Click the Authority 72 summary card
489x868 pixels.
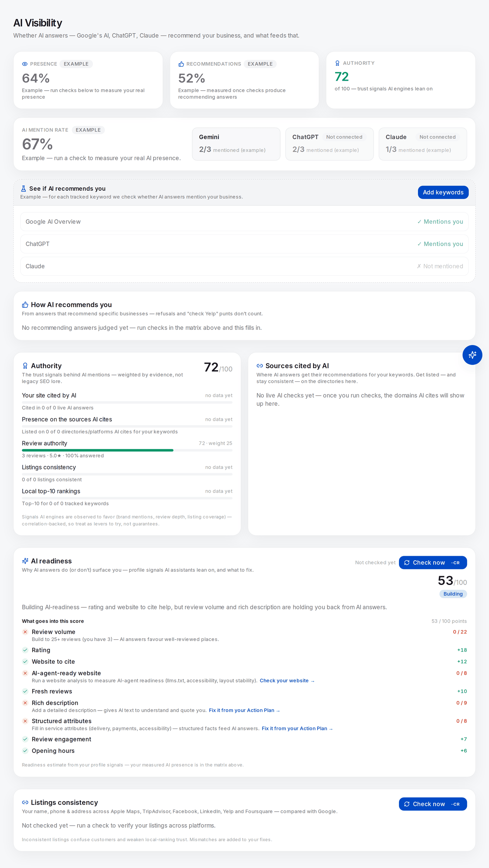click(x=401, y=80)
